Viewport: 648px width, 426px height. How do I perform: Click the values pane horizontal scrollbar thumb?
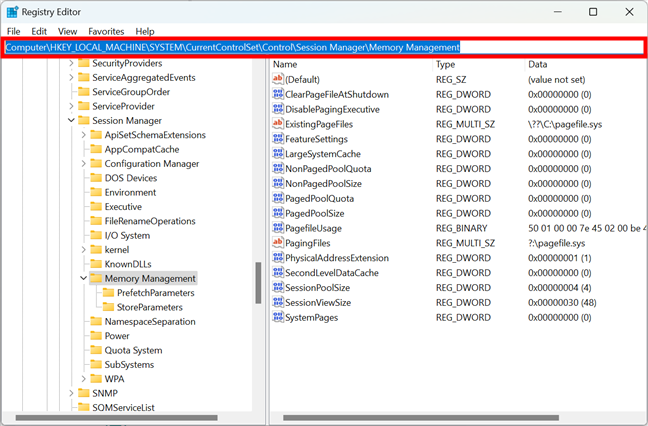tap(421, 418)
